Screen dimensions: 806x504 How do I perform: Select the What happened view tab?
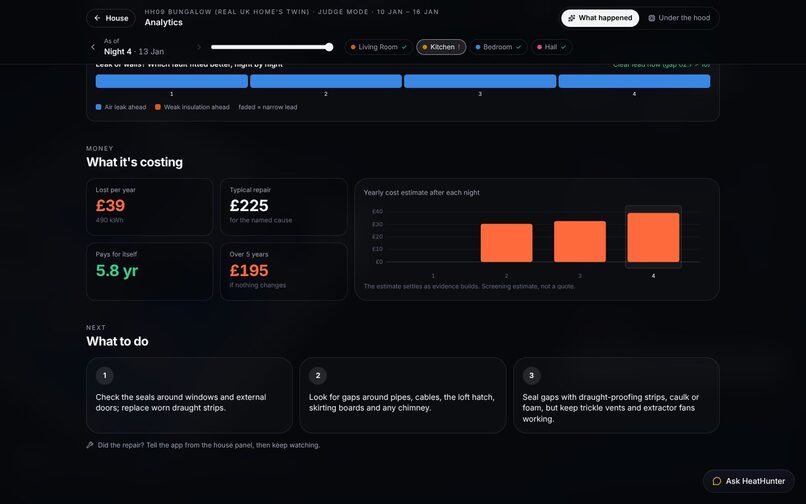[600, 18]
